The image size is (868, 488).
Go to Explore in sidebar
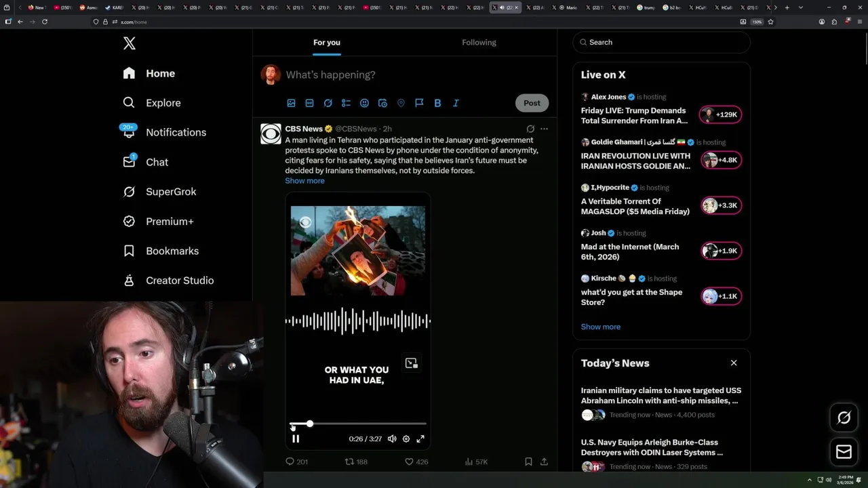click(x=152, y=103)
